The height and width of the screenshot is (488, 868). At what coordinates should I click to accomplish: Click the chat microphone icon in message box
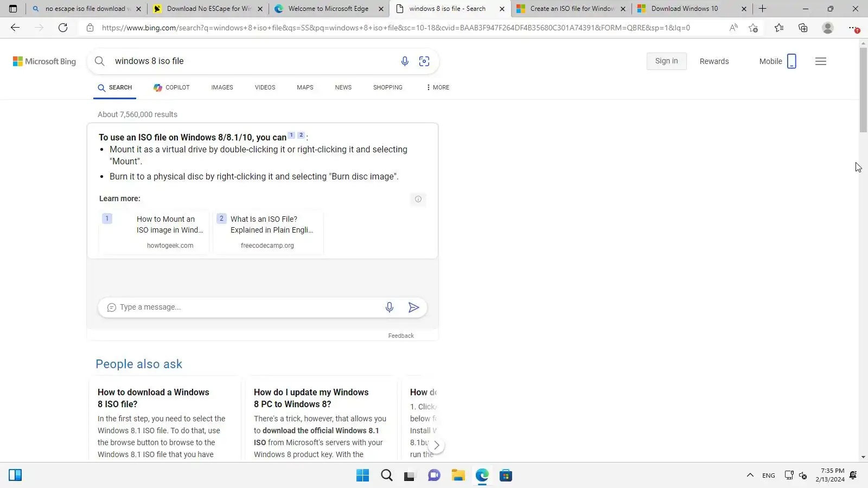tap(390, 307)
